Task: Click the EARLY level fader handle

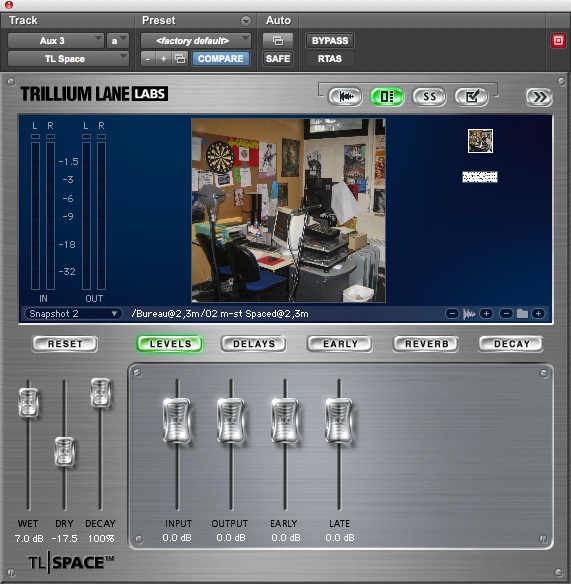Action: (285, 420)
